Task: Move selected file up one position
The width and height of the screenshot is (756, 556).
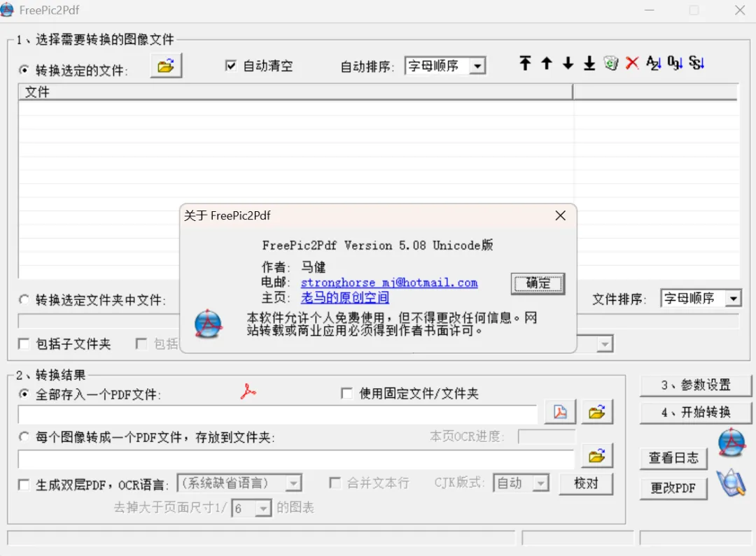Action: [546, 63]
